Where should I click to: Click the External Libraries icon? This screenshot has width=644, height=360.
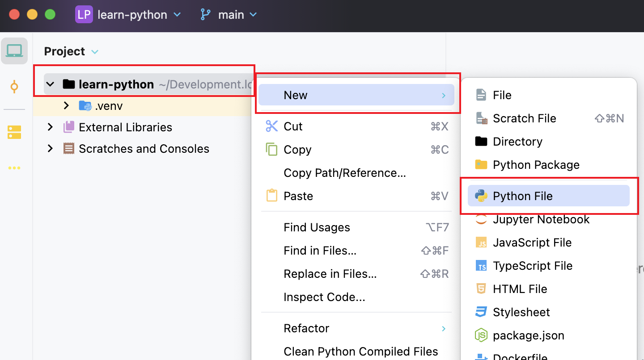coord(69,127)
